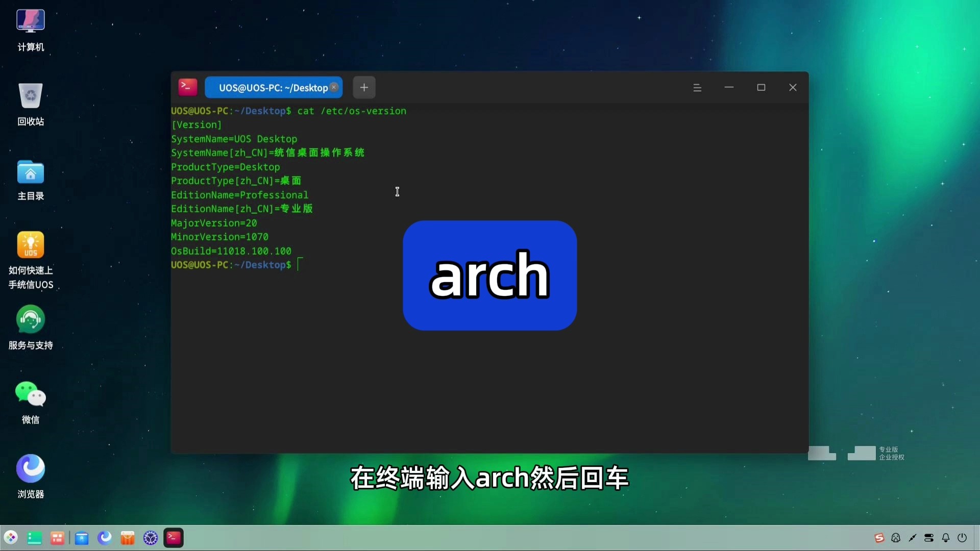
Task: Click the "MinorVersion=1070" line
Action: pyautogui.click(x=219, y=237)
